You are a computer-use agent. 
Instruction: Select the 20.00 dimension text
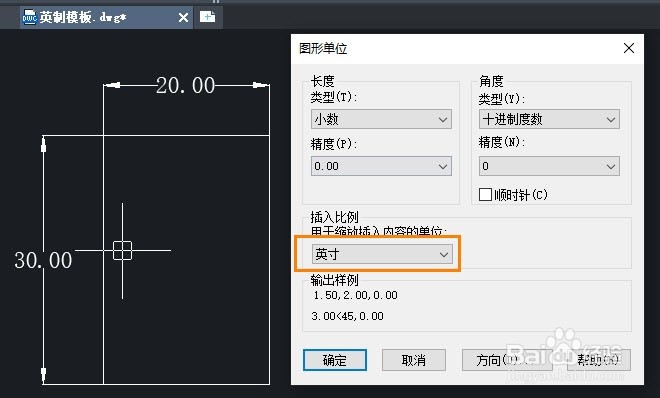[186, 85]
